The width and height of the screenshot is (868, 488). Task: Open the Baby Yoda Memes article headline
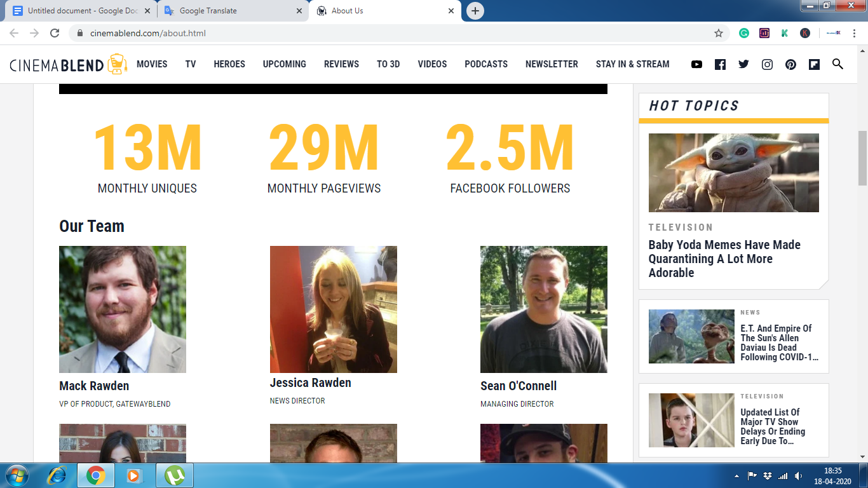point(724,259)
